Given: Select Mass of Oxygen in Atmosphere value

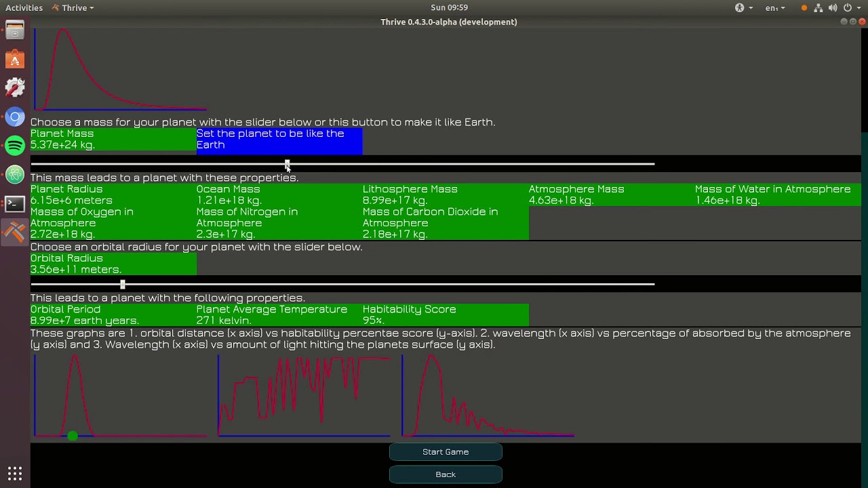Looking at the screenshot, I should pyautogui.click(x=113, y=223).
